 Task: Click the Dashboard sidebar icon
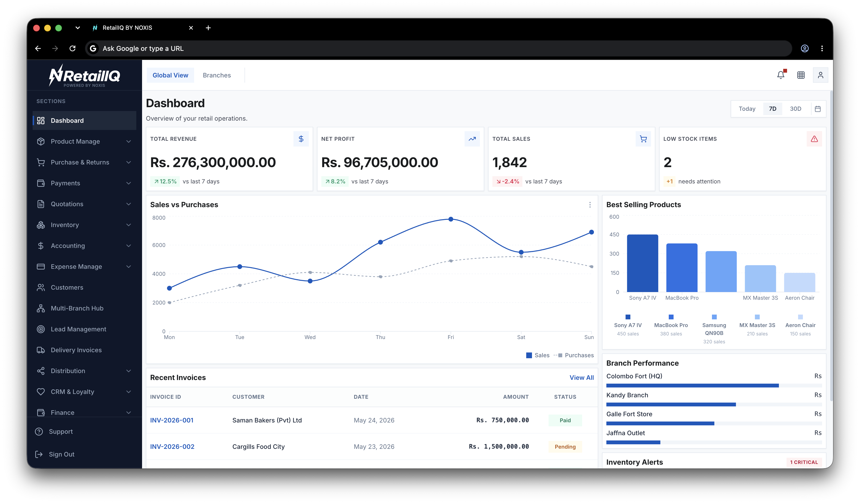pyautogui.click(x=41, y=120)
